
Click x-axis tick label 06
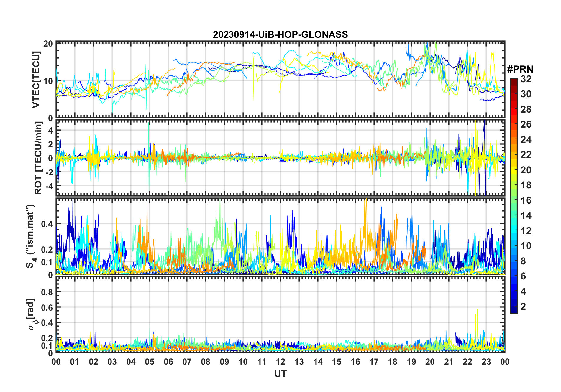pyautogui.click(x=168, y=362)
